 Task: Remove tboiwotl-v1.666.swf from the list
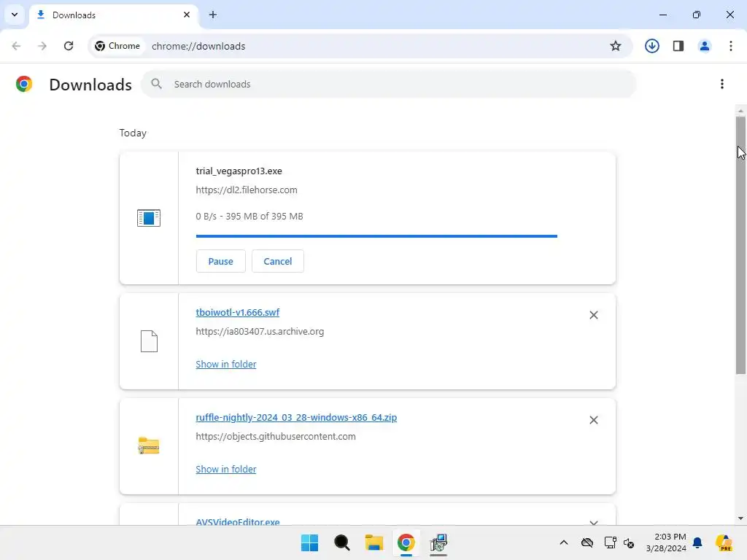tap(594, 315)
